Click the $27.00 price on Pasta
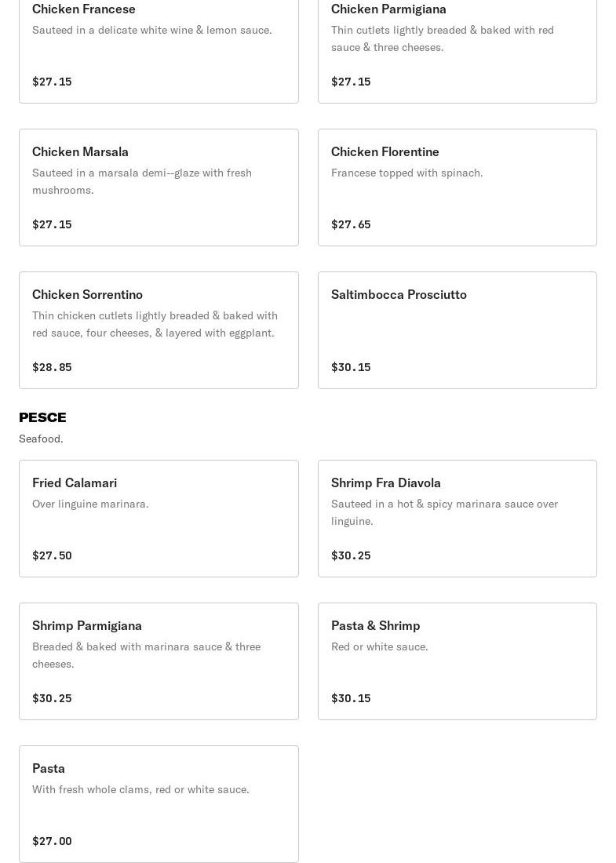The height and width of the screenshot is (863, 616). [52, 841]
